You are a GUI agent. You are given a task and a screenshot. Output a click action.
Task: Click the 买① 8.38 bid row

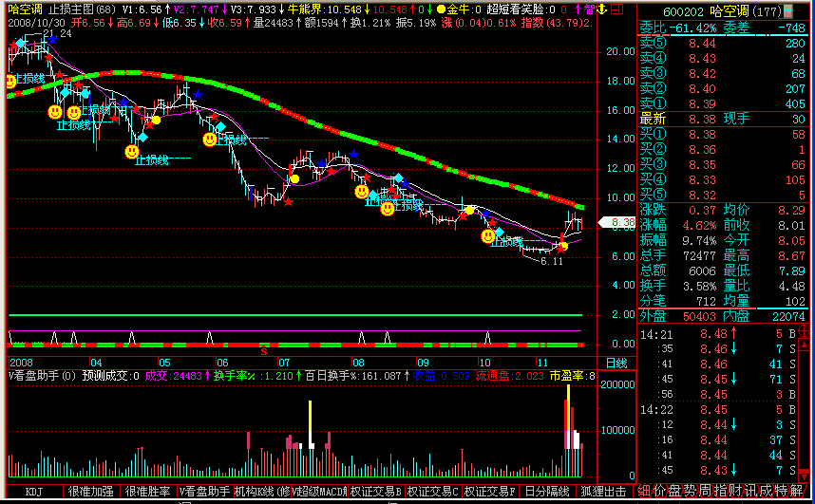click(723, 134)
